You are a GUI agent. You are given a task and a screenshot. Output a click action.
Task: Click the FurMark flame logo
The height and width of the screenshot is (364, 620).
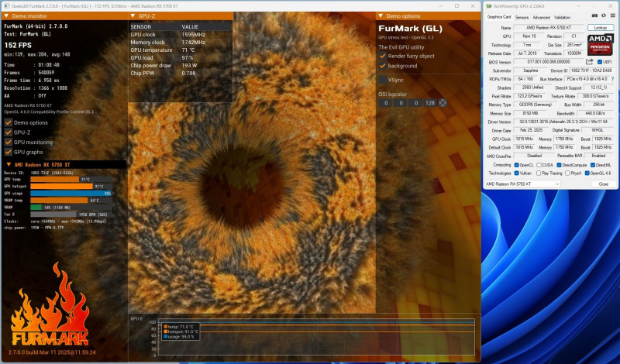click(50, 305)
